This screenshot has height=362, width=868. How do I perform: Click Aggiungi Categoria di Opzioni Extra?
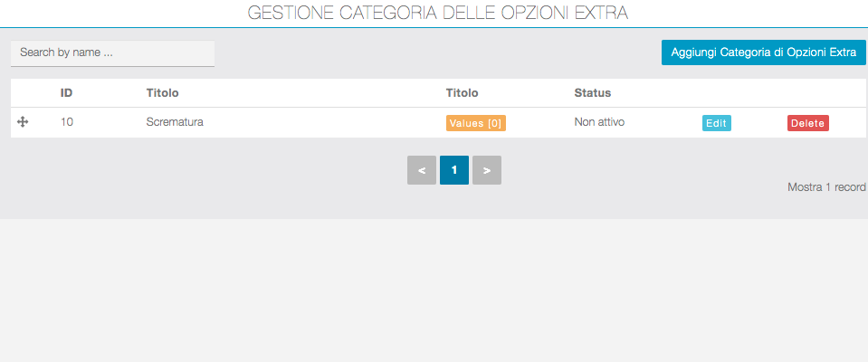(763, 52)
